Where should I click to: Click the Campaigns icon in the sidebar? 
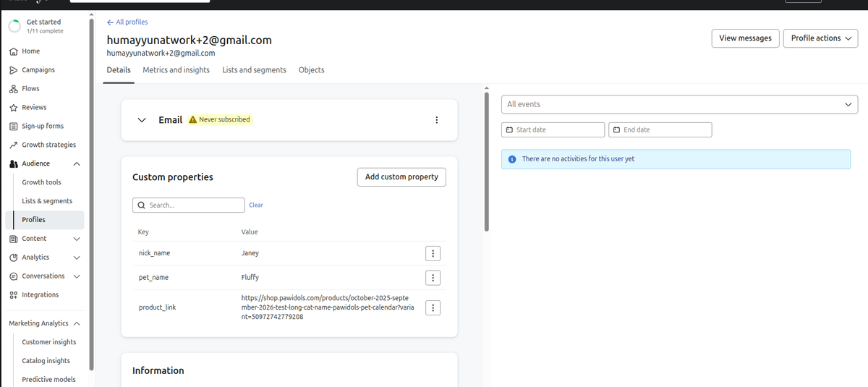coord(13,70)
